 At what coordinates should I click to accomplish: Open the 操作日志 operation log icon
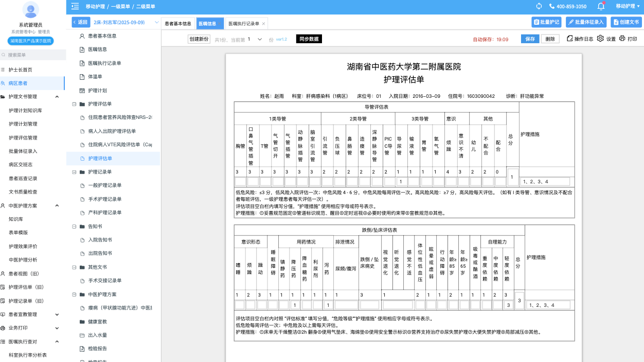[x=569, y=39]
